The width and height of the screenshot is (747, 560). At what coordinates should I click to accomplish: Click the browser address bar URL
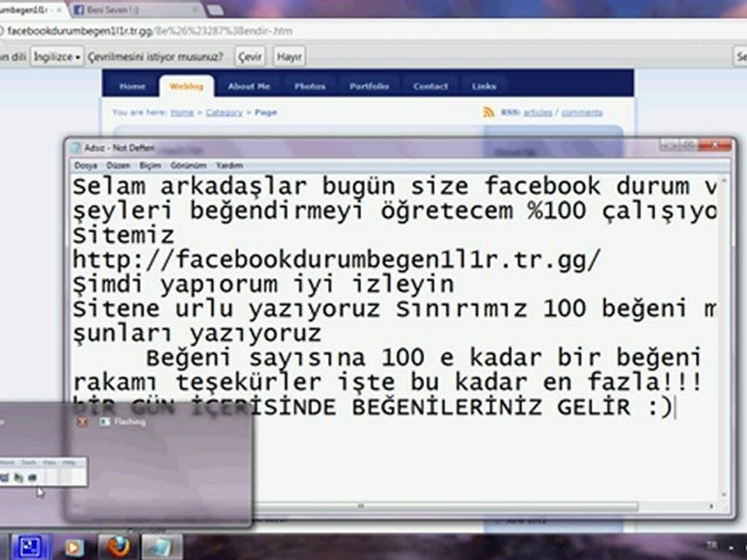(x=150, y=31)
